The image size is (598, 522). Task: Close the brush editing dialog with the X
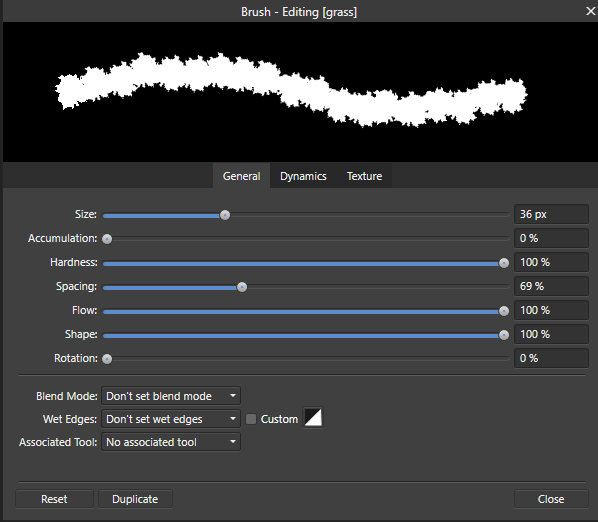click(590, 11)
